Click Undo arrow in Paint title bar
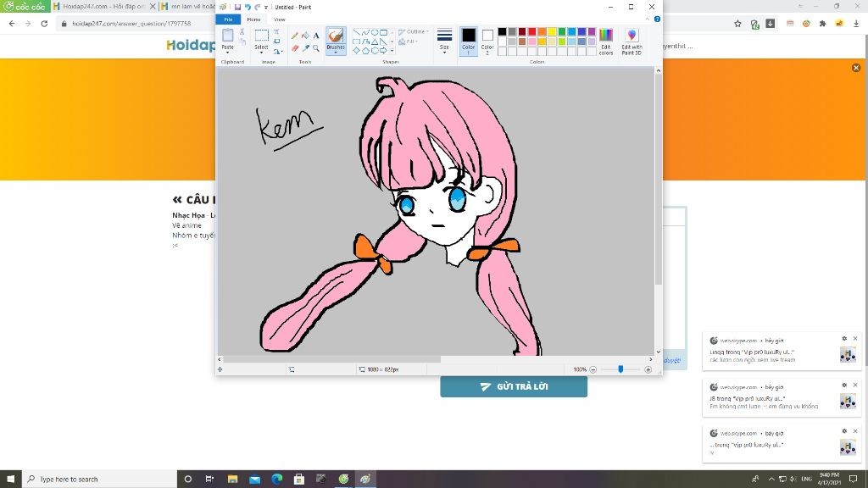The width and height of the screenshot is (868, 488). click(x=248, y=7)
